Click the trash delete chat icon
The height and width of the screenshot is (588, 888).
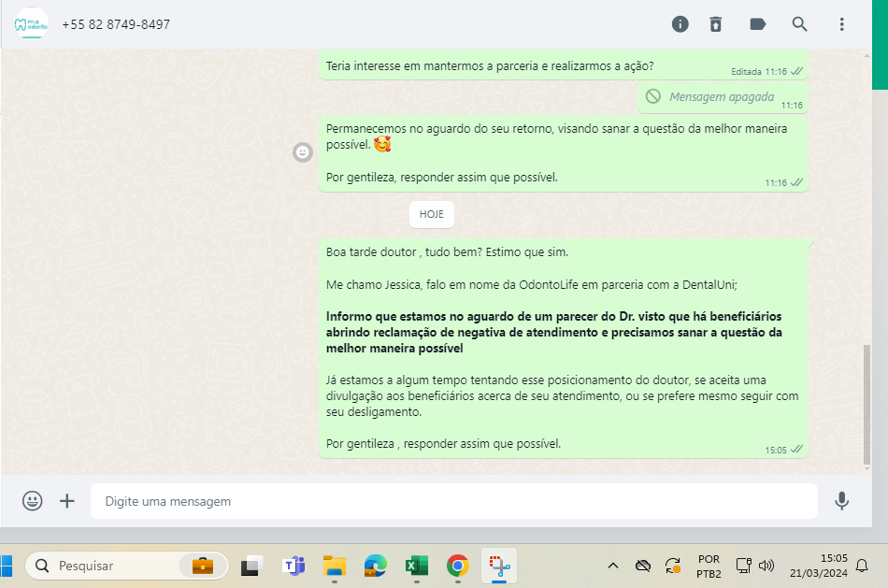[716, 24]
